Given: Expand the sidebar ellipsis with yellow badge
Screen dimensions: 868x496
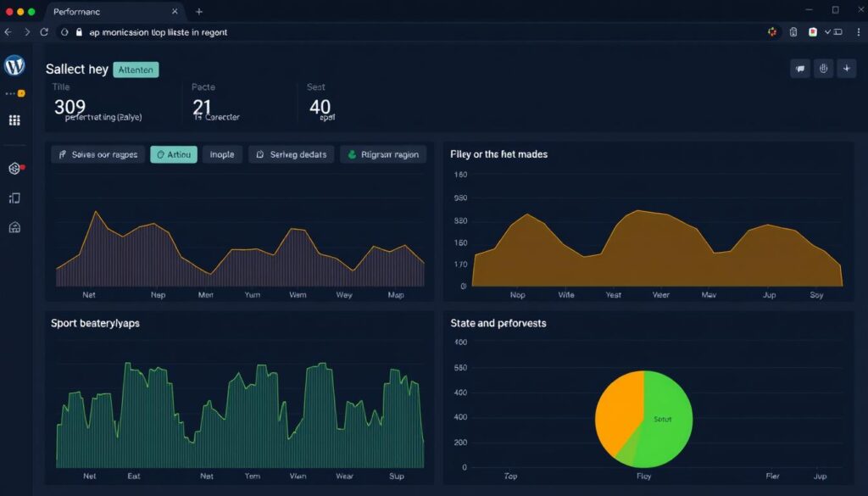Looking at the screenshot, I should [14, 93].
